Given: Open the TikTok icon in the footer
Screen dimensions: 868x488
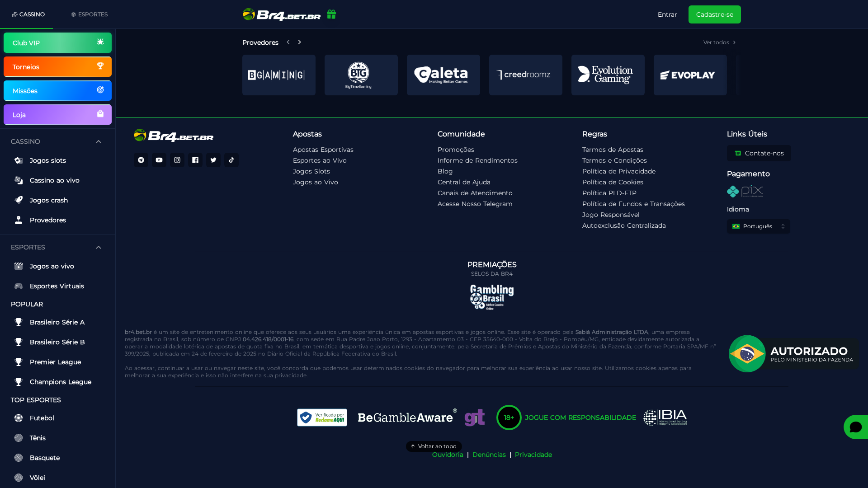Looking at the screenshot, I should click(231, 160).
